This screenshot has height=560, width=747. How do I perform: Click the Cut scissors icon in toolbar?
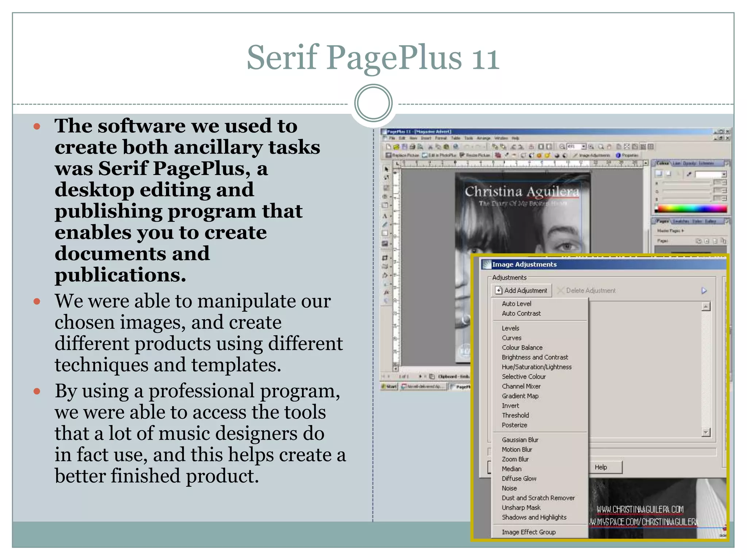(x=430, y=147)
